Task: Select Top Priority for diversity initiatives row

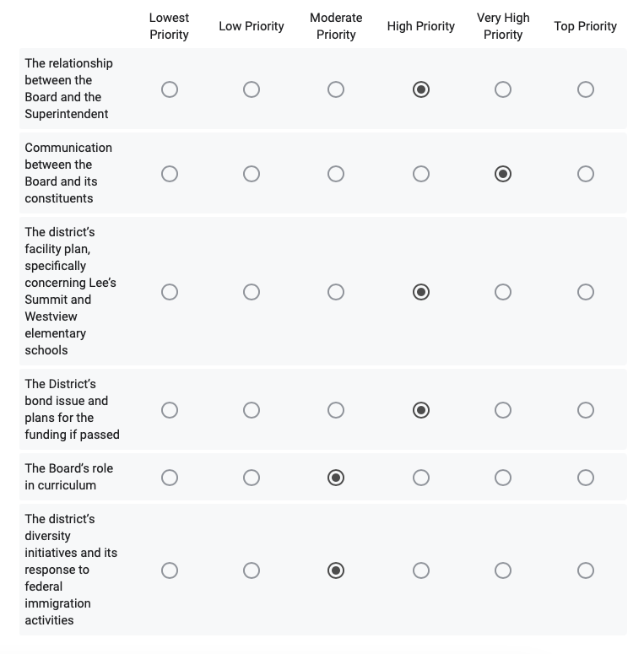Action: click(586, 570)
